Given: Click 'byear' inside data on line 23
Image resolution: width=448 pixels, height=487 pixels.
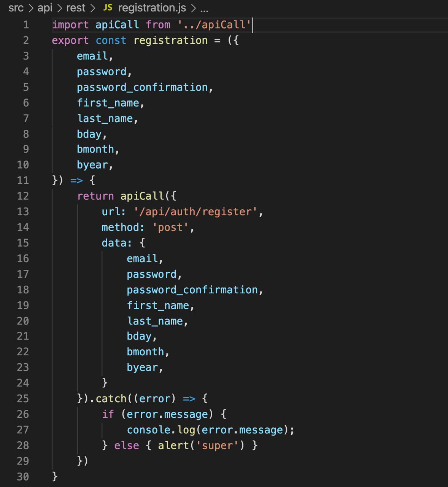Looking at the screenshot, I should pyautogui.click(x=142, y=367).
